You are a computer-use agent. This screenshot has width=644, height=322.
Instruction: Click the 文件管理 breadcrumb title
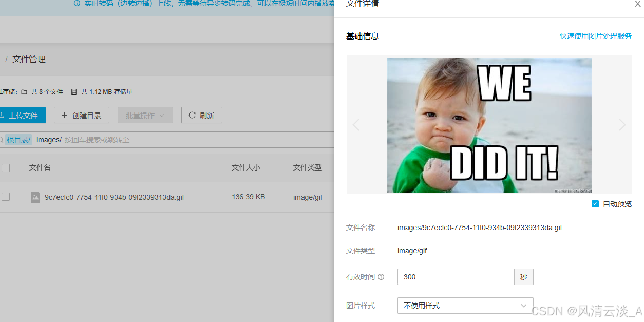[29, 59]
